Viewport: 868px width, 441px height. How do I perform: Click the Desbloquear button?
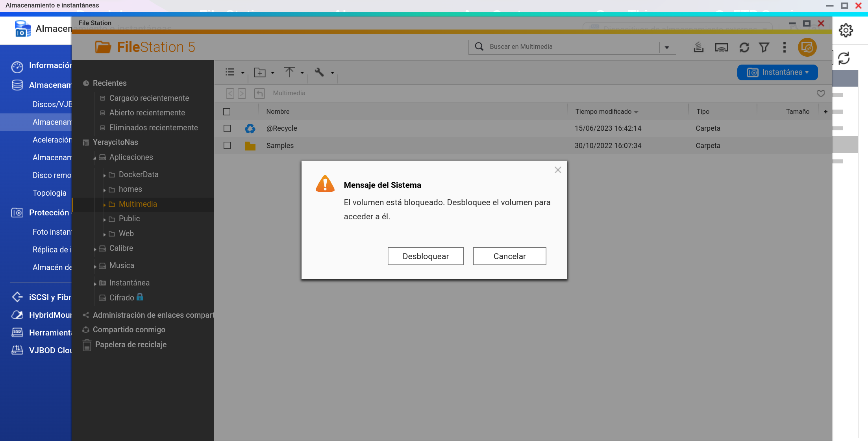(x=426, y=256)
